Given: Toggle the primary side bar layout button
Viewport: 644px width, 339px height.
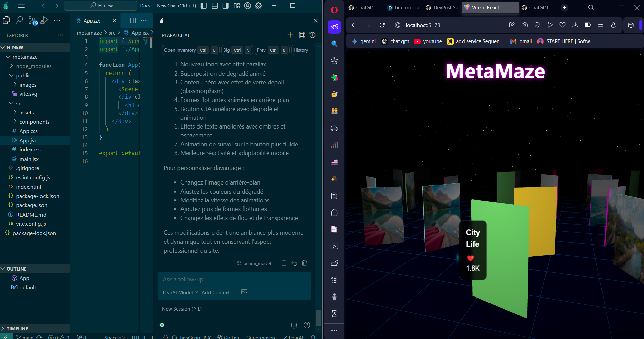Looking at the screenshot, I should (204, 6).
